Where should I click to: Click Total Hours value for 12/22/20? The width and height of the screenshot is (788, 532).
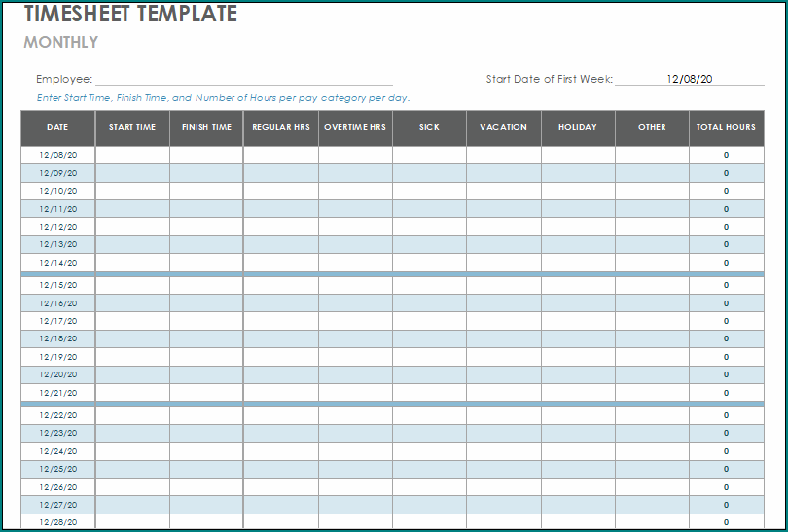(x=727, y=415)
